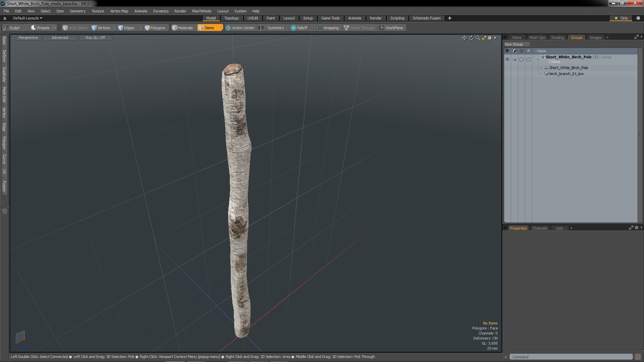Switch to the Shading tab
Viewport: 644px width, 362px height.
[x=557, y=38]
